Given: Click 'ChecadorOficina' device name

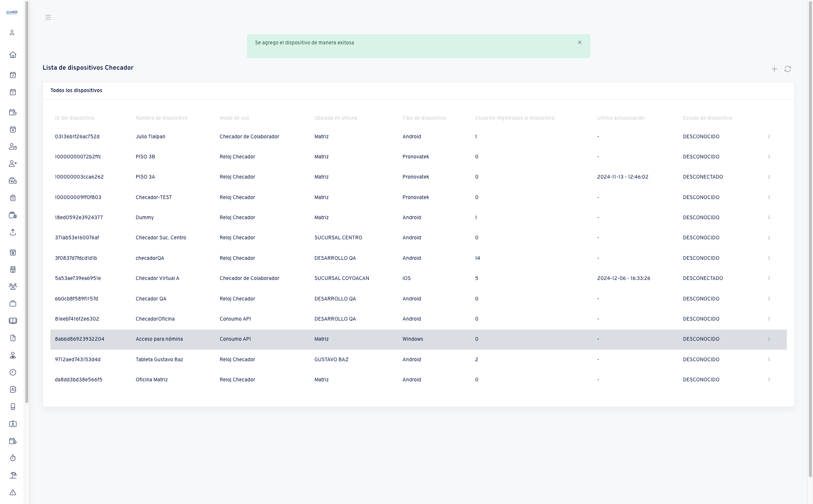Looking at the screenshot, I should [155, 319].
